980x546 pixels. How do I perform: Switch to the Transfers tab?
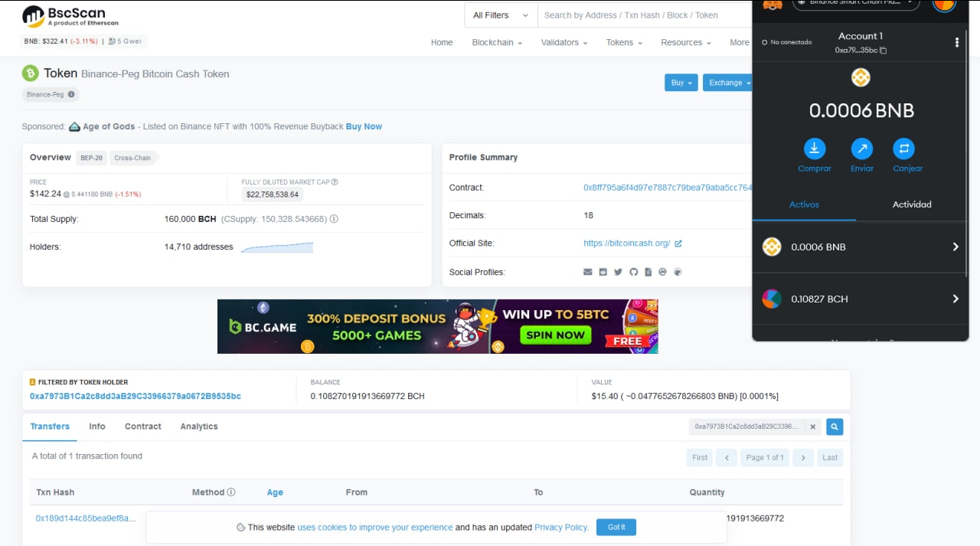point(50,427)
